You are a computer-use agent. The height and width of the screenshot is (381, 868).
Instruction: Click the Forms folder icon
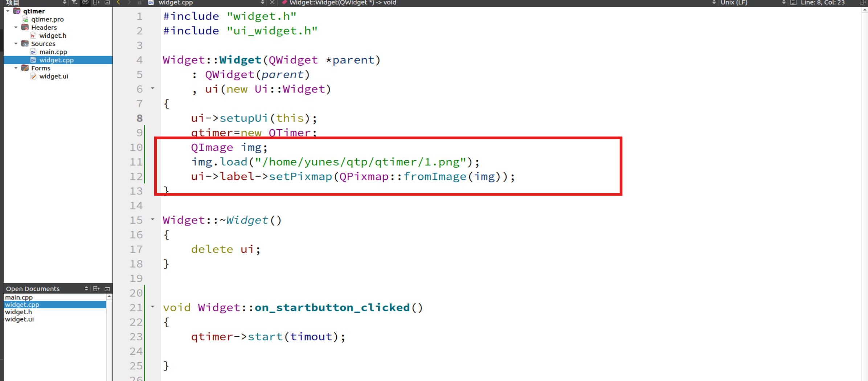tap(25, 68)
